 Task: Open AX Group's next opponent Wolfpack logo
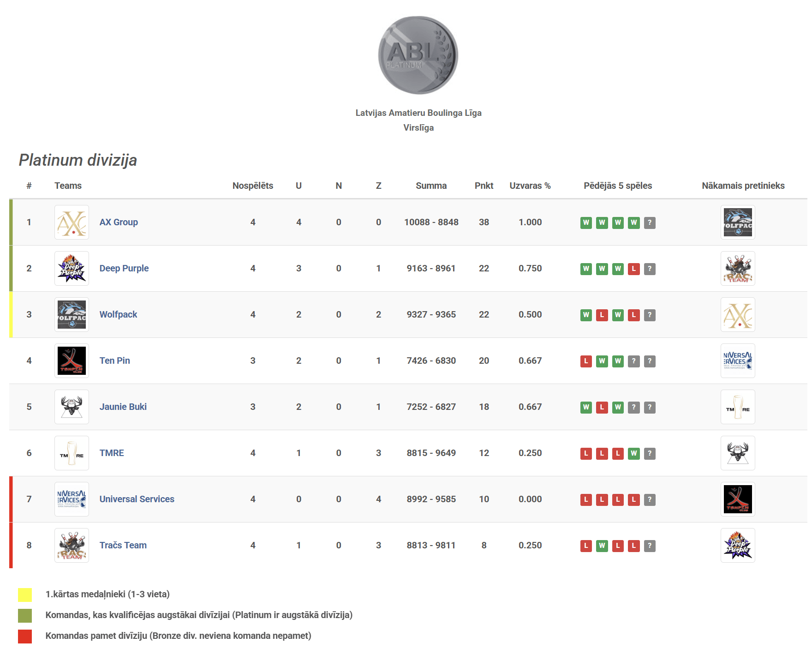738,222
